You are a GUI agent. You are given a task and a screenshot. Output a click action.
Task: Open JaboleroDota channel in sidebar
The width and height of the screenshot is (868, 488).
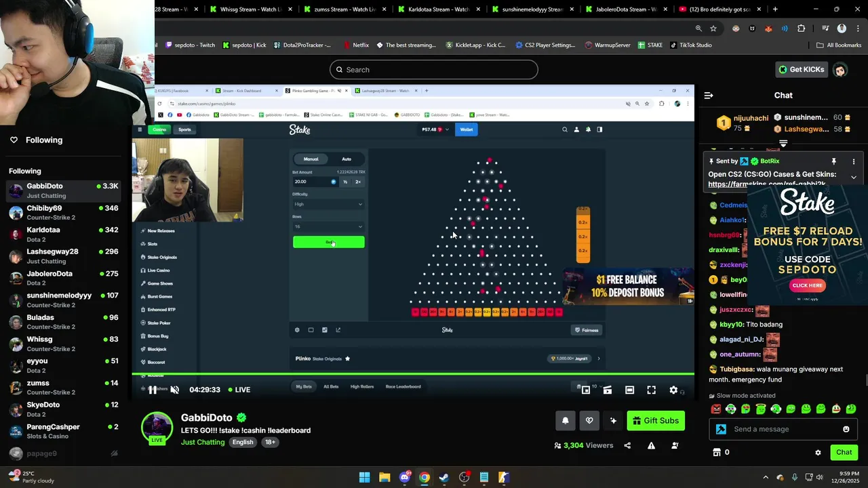pyautogui.click(x=64, y=278)
